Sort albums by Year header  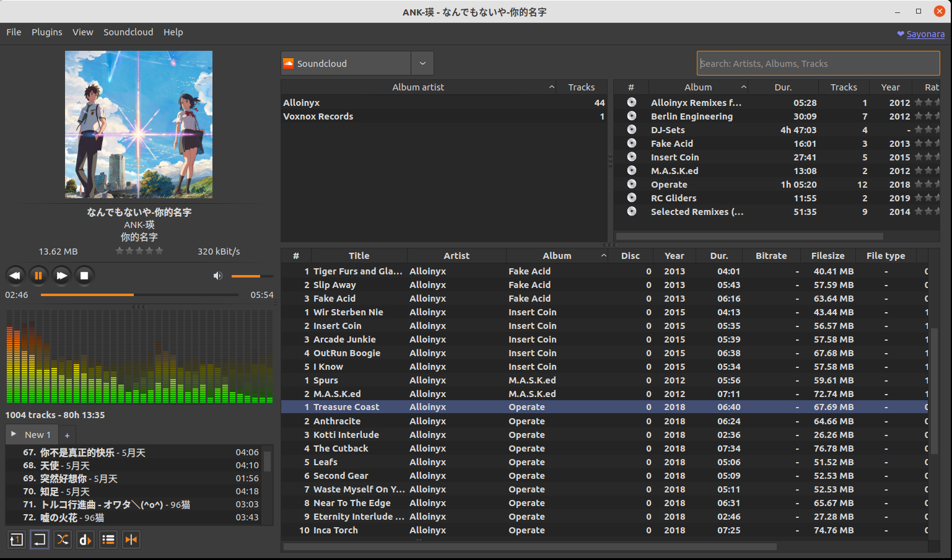[x=890, y=87]
